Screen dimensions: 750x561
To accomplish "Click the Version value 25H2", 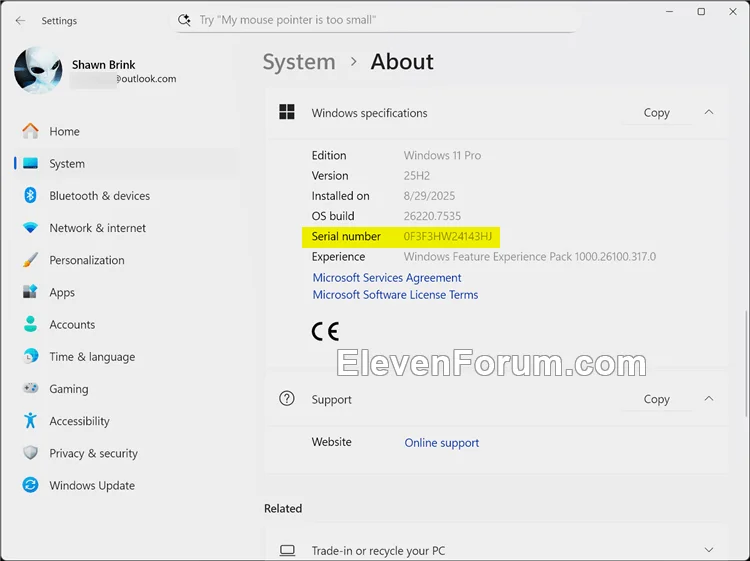I will coord(417,176).
